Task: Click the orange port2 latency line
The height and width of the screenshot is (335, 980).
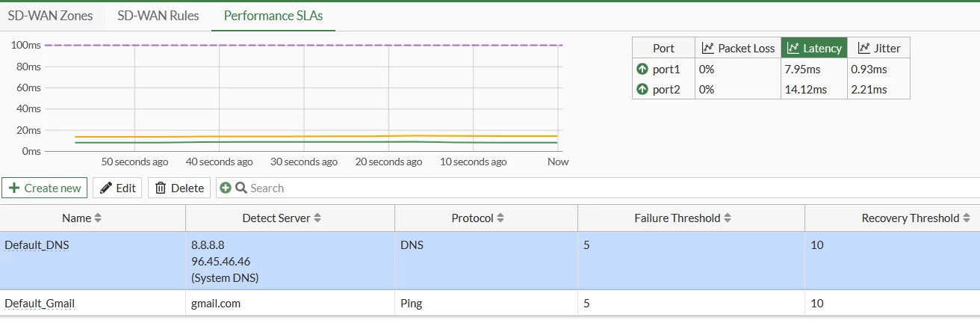Action: 314,136
